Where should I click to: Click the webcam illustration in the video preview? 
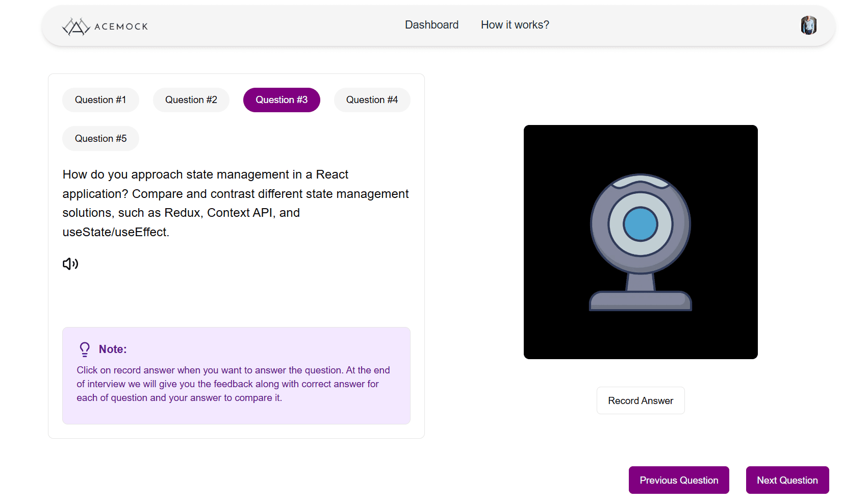click(x=640, y=240)
